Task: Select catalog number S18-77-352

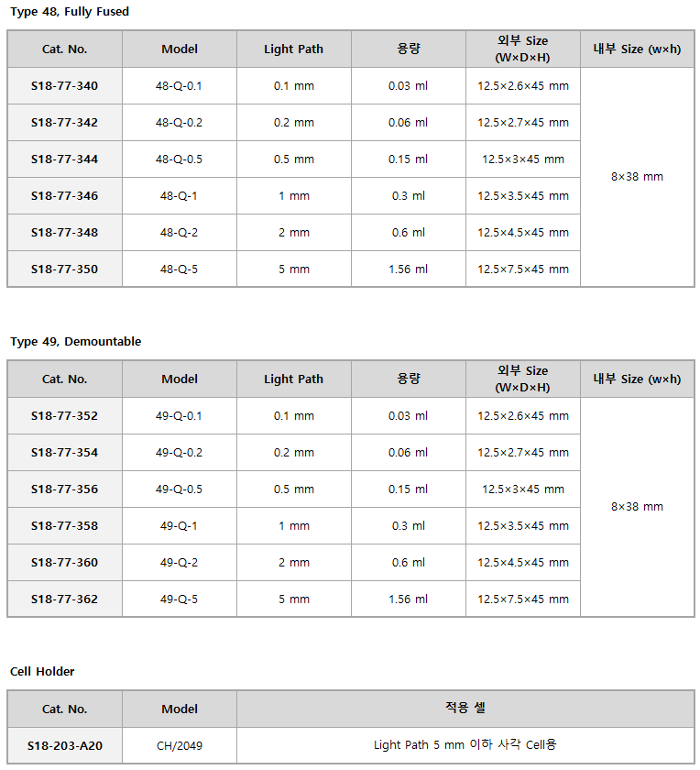Action: (64, 416)
